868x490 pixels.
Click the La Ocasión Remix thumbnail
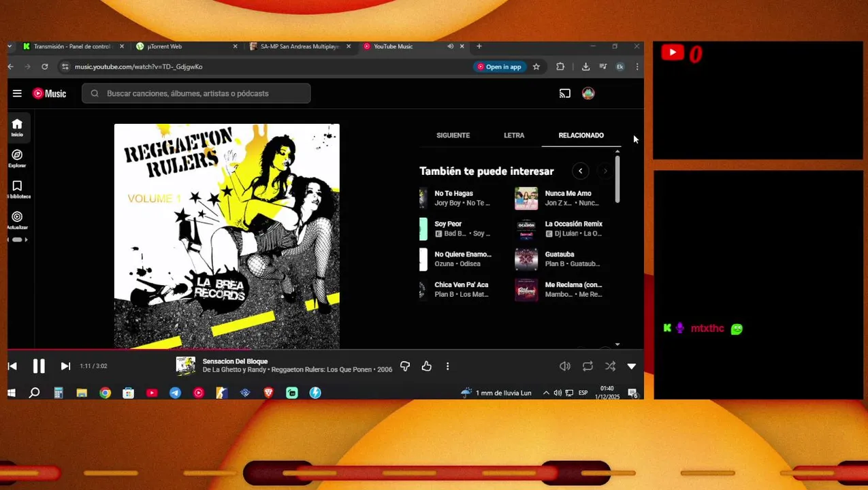[526, 229]
